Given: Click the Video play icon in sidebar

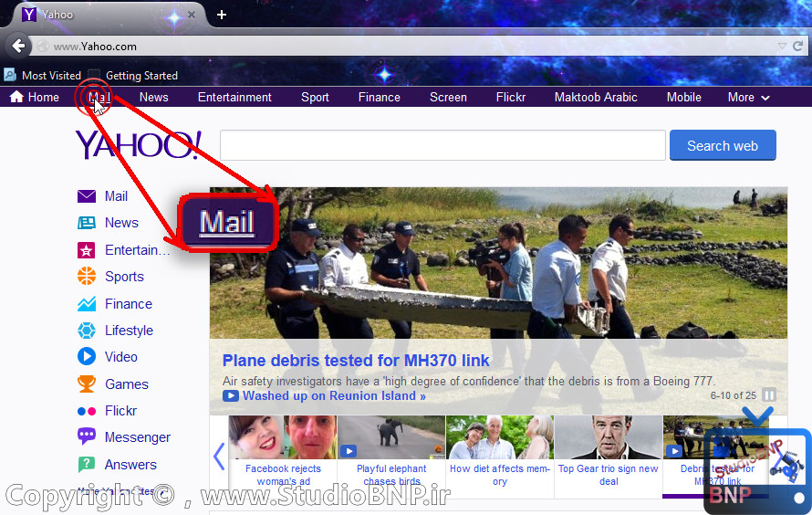Looking at the screenshot, I should (87, 356).
